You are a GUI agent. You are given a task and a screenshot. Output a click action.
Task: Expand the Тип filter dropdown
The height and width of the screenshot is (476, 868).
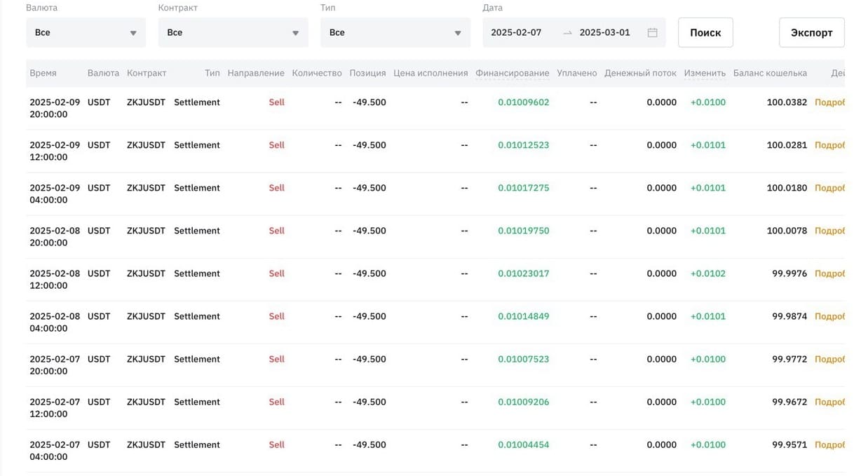(395, 32)
